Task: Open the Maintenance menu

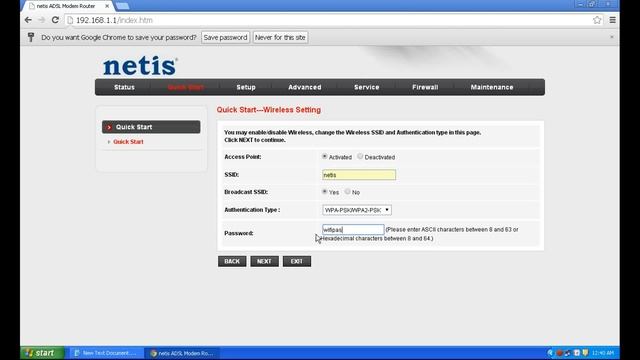Action: 492,87
